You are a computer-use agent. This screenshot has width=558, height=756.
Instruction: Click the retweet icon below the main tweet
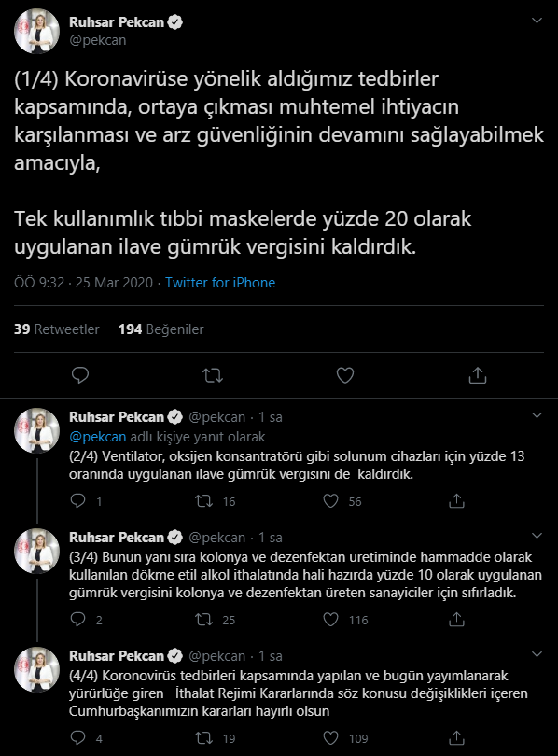(213, 373)
